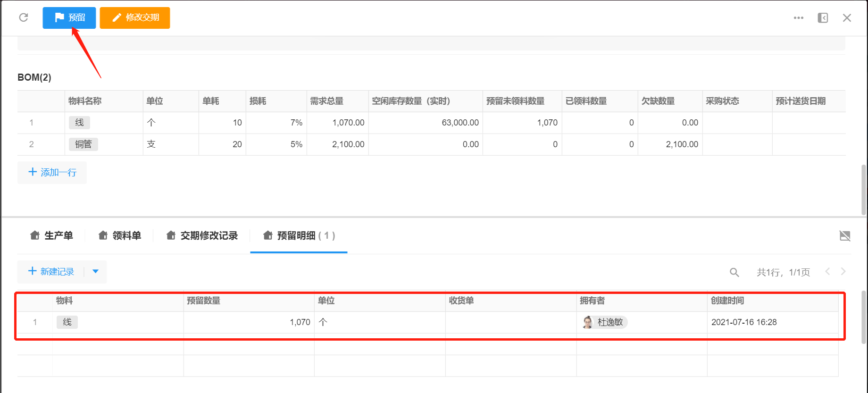868x393 pixels.
Task: Open the 交期修改记录 tab
Action: tap(202, 235)
